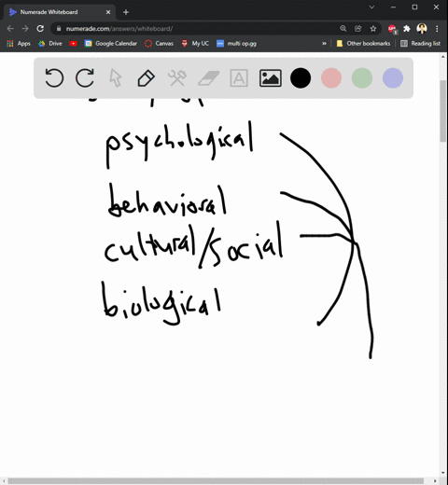Image resolution: width=448 pixels, height=485 pixels.
Task: Undo the last whiteboard stroke
Action: click(54, 77)
